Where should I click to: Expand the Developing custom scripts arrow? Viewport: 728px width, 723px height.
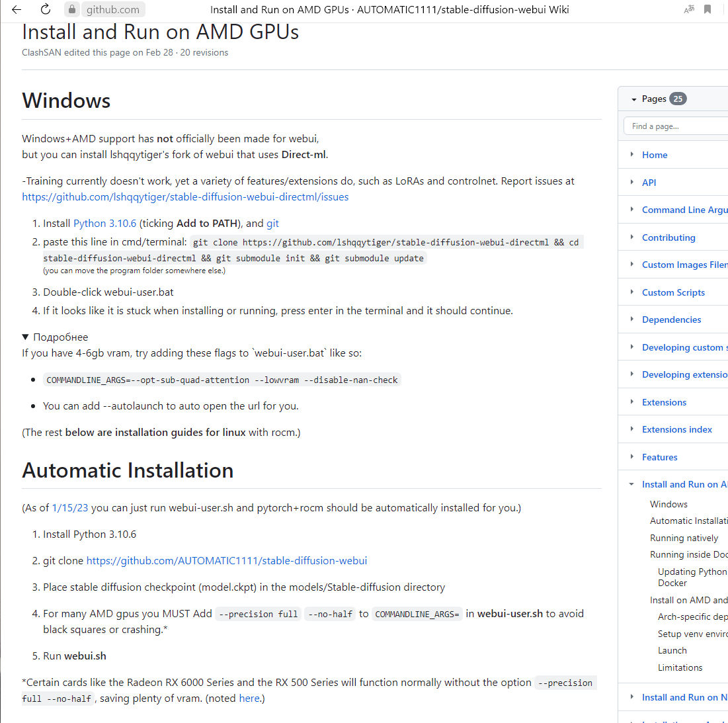click(632, 347)
